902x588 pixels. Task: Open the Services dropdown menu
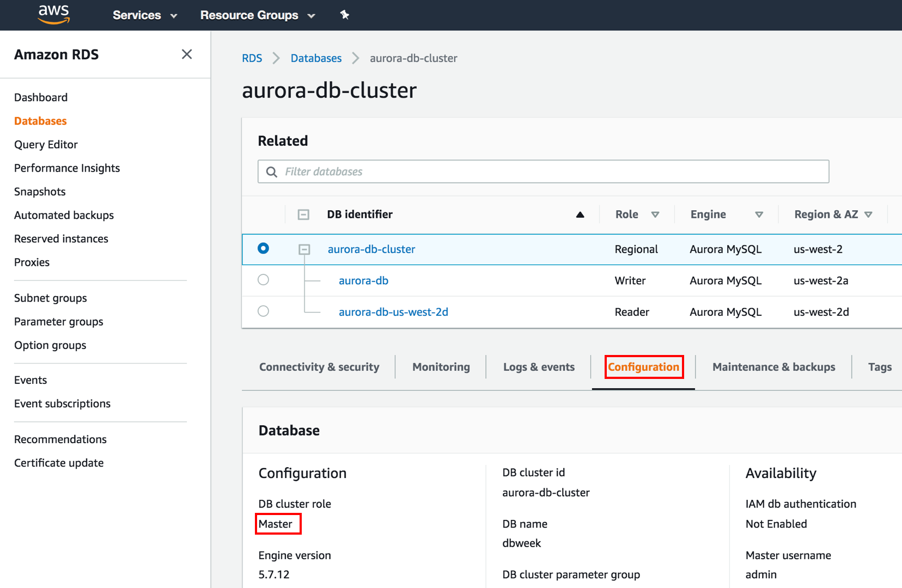coord(145,15)
